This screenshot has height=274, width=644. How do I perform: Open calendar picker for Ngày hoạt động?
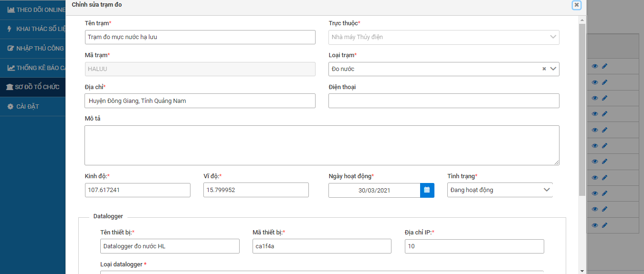427,190
